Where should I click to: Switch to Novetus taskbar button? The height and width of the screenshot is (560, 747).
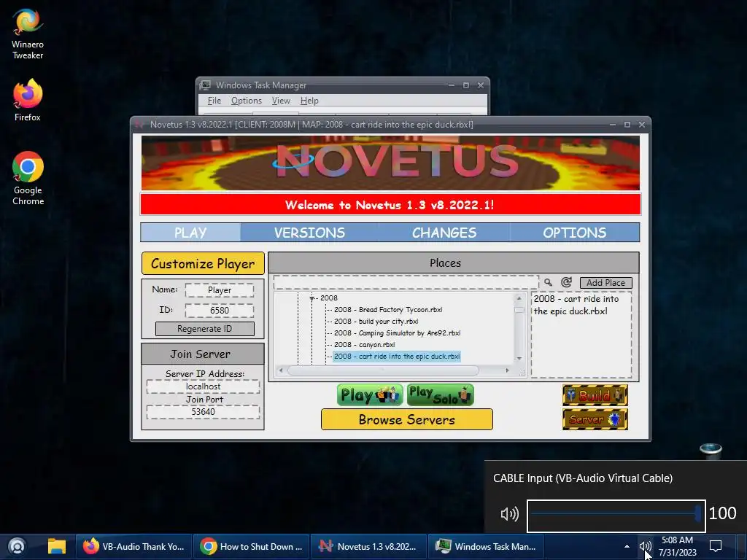[368, 547]
